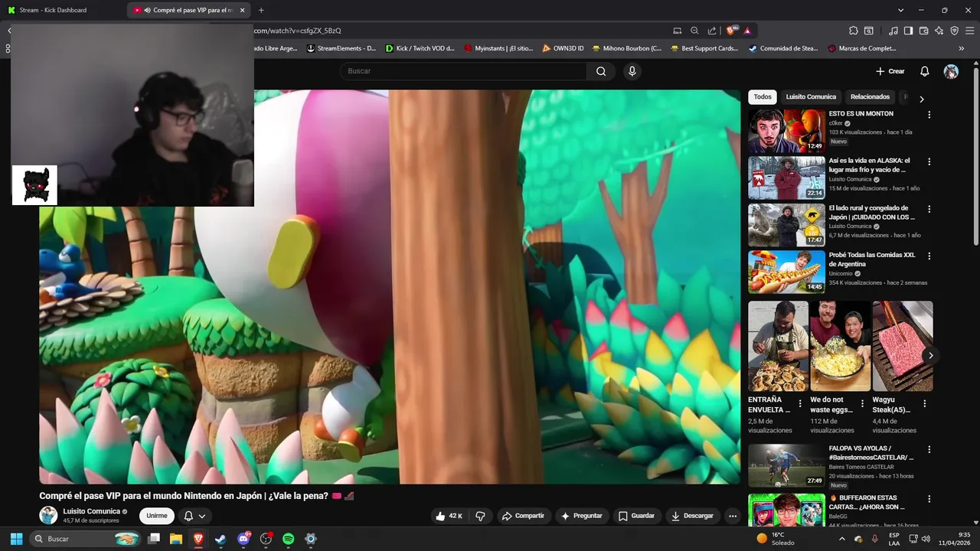
Task: Open the browser hamburger menu
Action: pos(969,31)
